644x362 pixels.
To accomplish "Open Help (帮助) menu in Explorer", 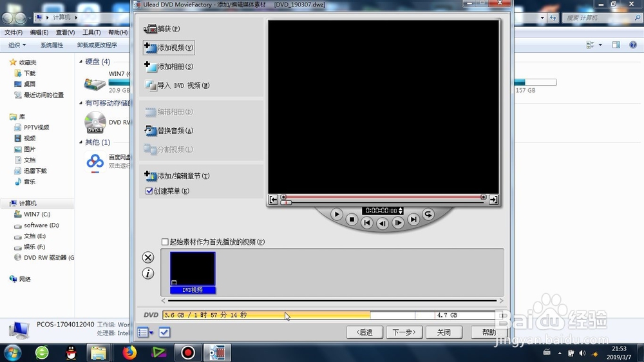I will point(118,32).
